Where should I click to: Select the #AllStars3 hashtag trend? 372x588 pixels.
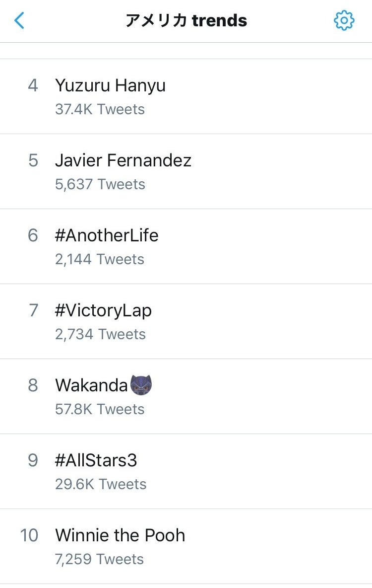(186, 471)
